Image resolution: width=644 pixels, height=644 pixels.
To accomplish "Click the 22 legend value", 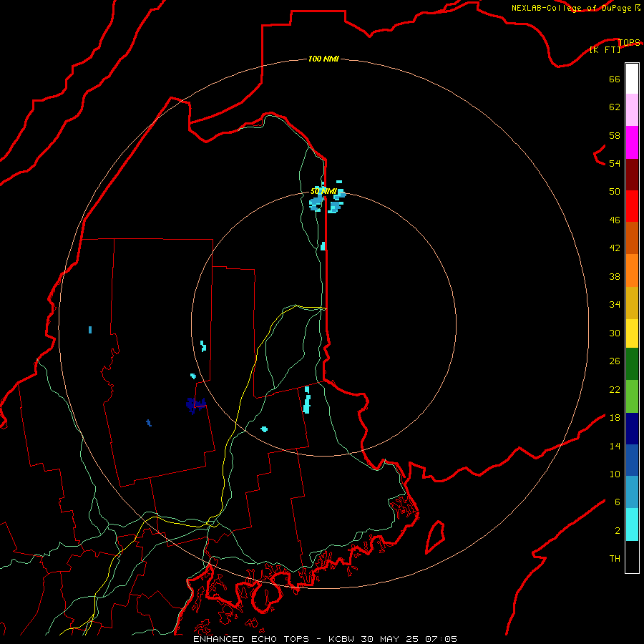I will (615, 389).
